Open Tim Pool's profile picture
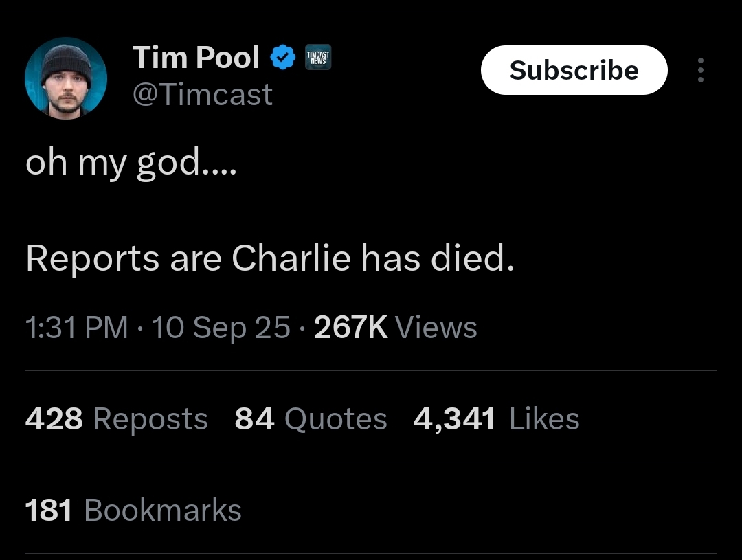The width and height of the screenshot is (742, 560). click(x=66, y=78)
